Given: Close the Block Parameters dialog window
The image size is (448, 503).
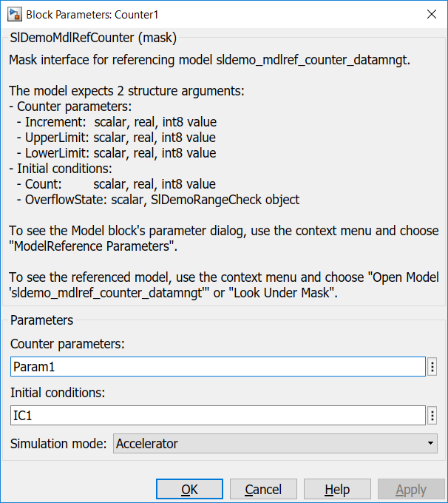Looking at the screenshot, I should pos(431,14).
